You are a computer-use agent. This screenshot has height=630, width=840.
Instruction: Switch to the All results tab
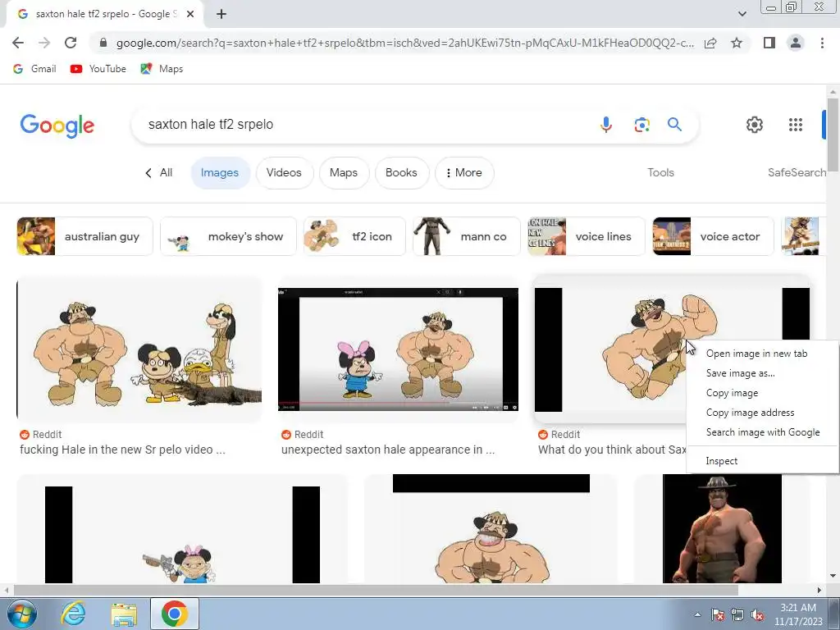coord(158,172)
